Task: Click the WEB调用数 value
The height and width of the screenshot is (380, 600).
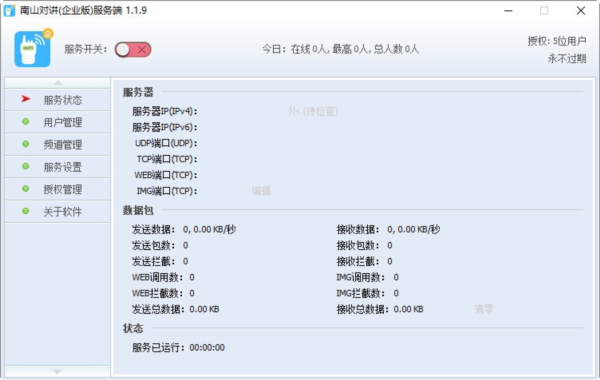Action: [192, 277]
